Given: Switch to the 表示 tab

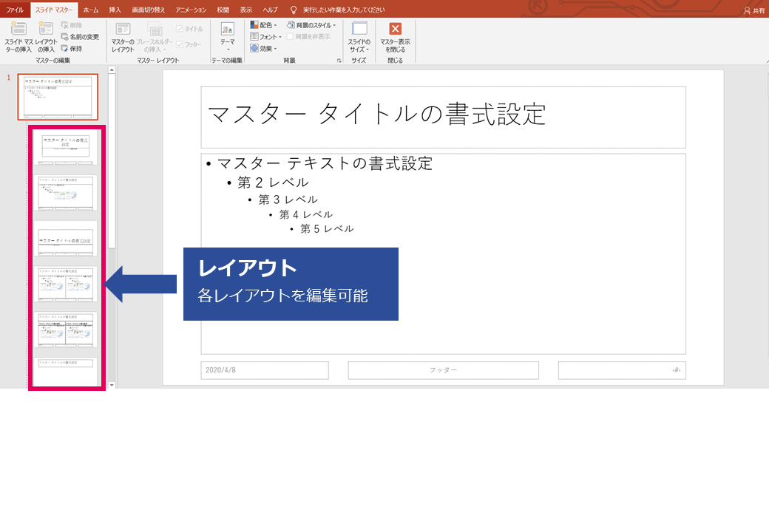Looking at the screenshot, I should pos(246,10).
